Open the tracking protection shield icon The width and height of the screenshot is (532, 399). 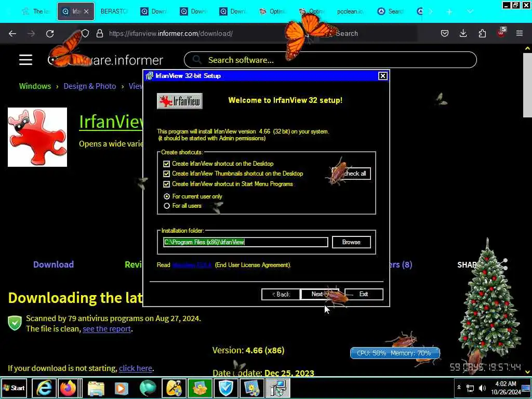[x=85, y=33]
